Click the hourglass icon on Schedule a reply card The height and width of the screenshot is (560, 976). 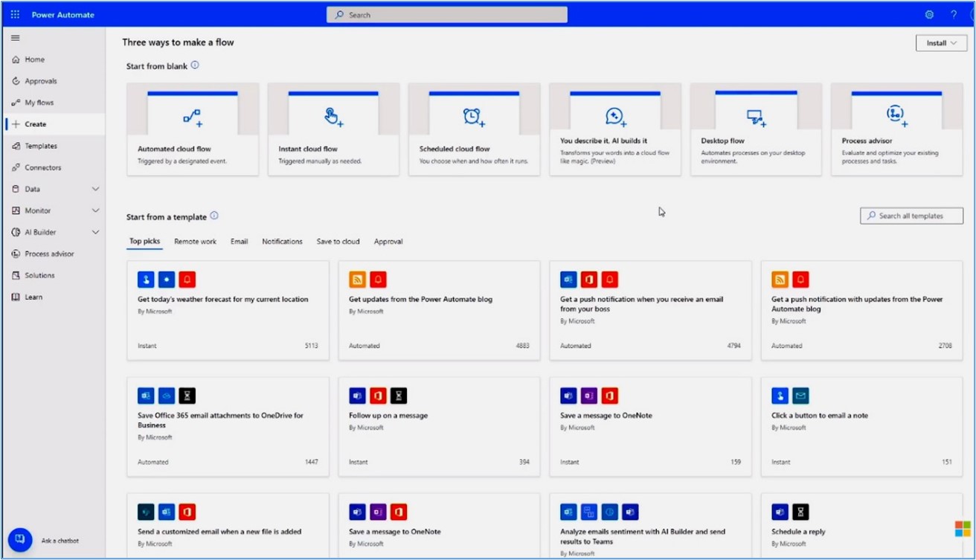(800, 512)
